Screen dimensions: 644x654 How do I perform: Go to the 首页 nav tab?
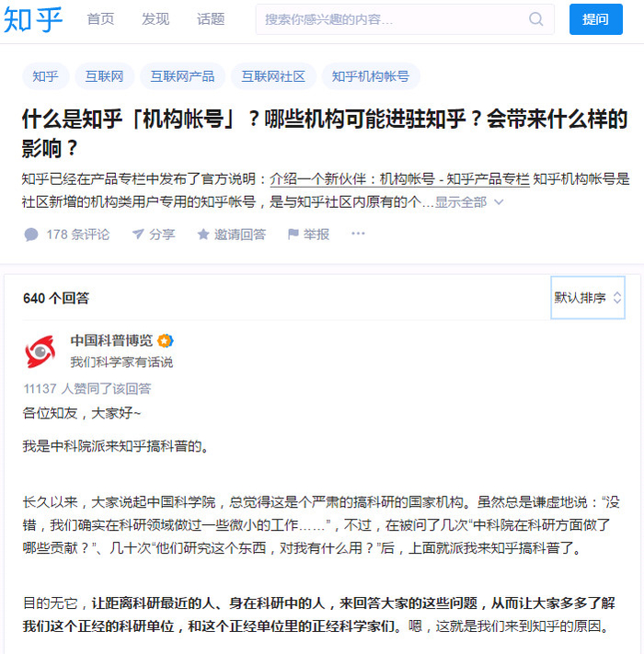pyautogui.click(x=100, y=19)
